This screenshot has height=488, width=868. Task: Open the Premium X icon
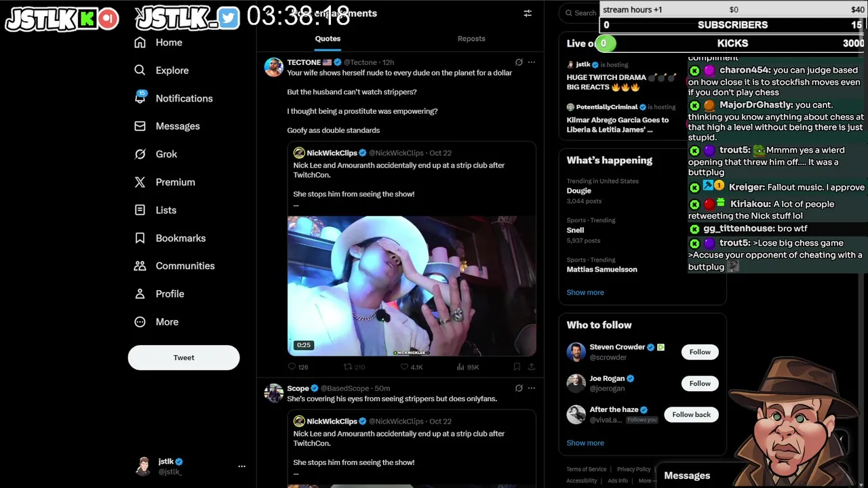pos(140,182)
